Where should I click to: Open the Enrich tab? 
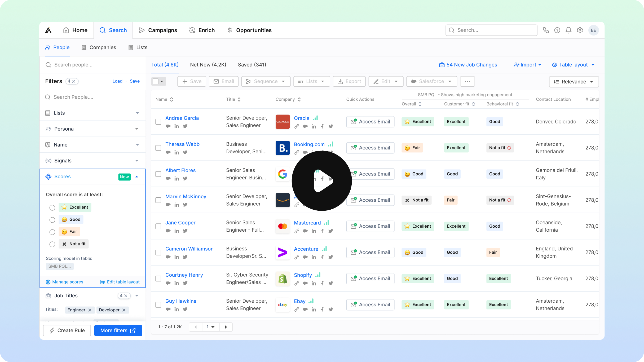[x=202, y=30]
